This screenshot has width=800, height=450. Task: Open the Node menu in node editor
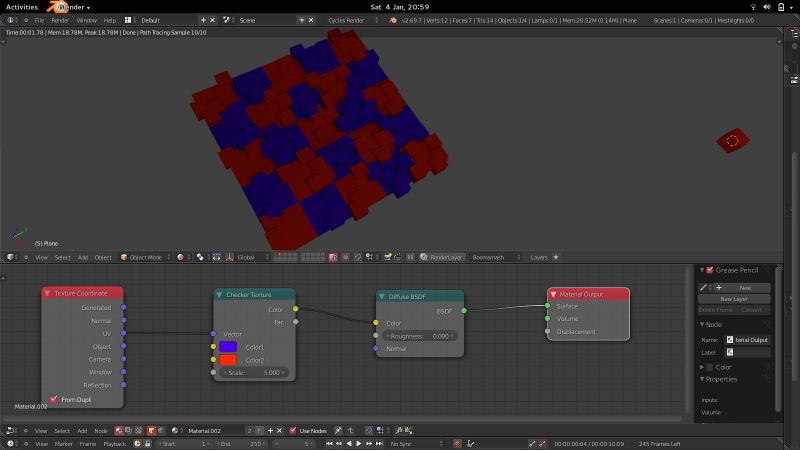click(x=101, y=431)
